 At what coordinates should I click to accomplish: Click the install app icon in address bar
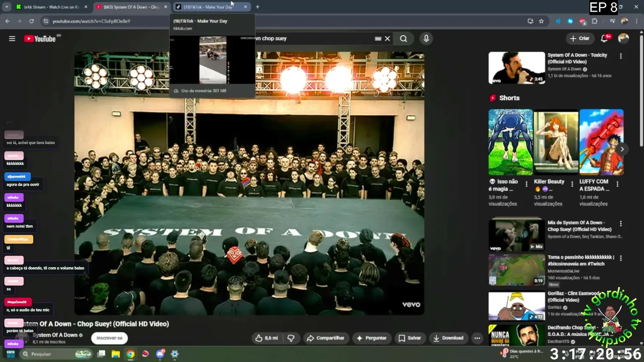tap(530, 21)
